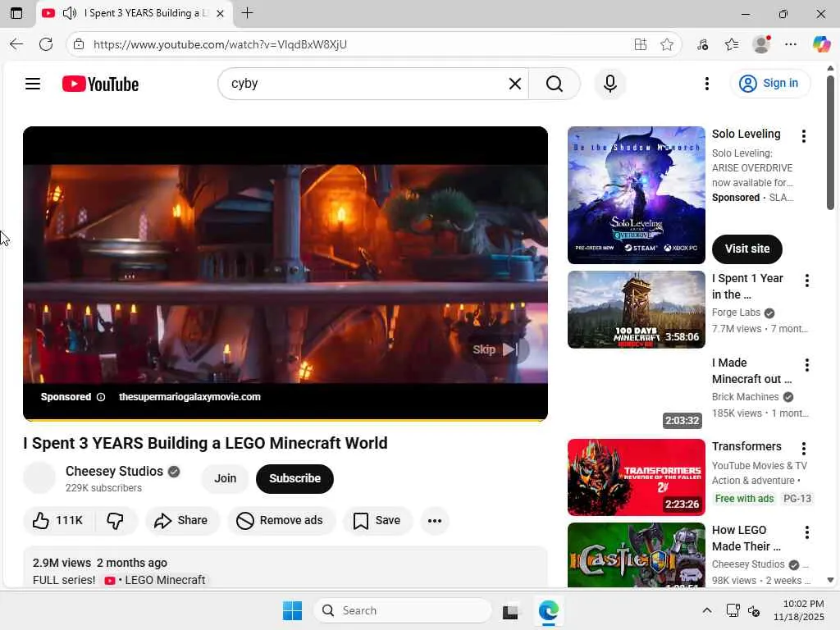Open options for I Made Minecraft video
This screenshot has height=630, width=840.
(806, 365)
